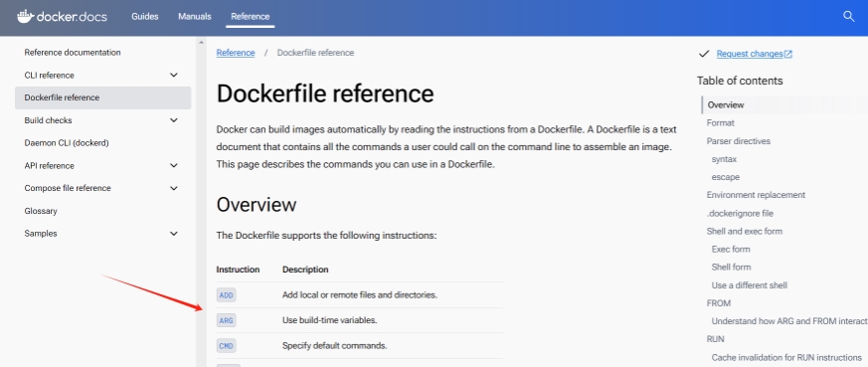Image resolution: width=868 pixels, height=367 pixels.
Task: Expand the API reference chevron
Action: point(174,165)
